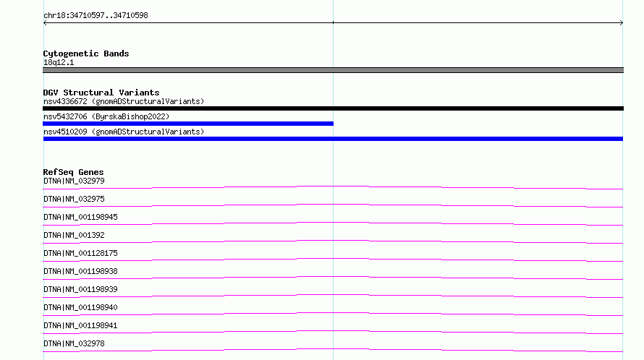The height and width of the screenshot is (360, 644).
Task: Click the left arrowhead of the coordinate ruler
Action: (45, 23)
